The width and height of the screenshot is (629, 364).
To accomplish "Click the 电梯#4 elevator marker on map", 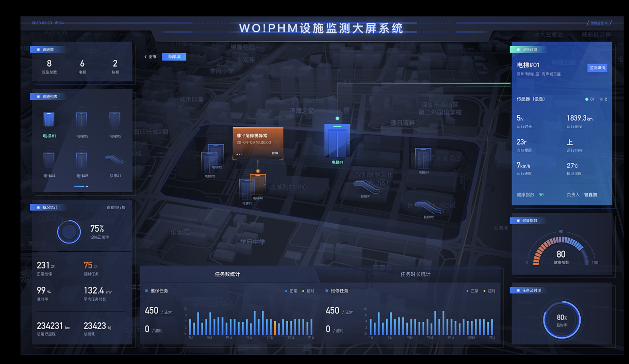I will (423, 158).
